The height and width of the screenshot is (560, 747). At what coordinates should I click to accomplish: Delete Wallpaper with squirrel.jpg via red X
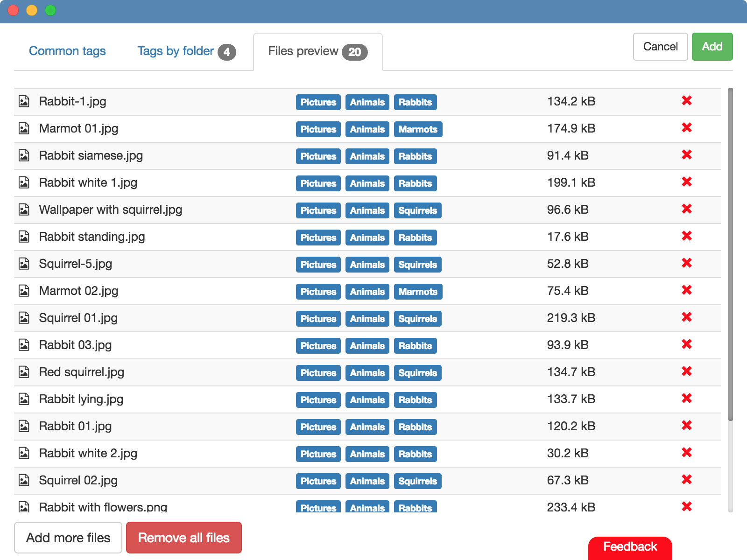tap(686, 209)
